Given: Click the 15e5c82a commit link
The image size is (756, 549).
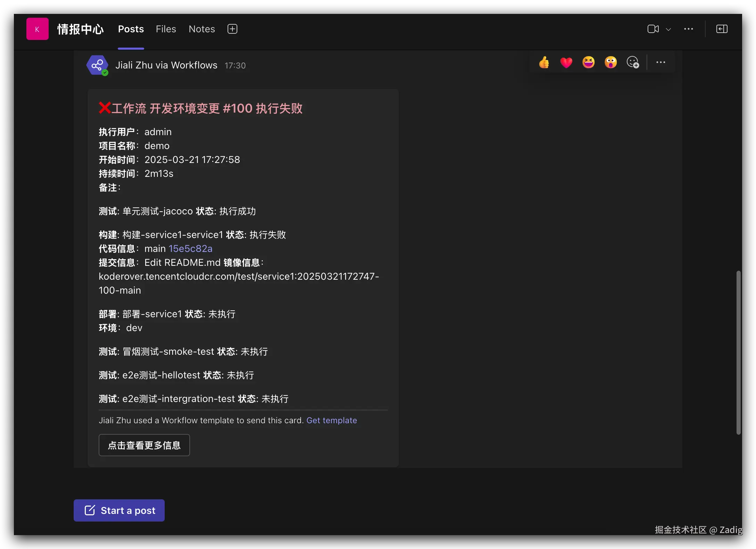Looking at the screenshot, I should [190, 248].
